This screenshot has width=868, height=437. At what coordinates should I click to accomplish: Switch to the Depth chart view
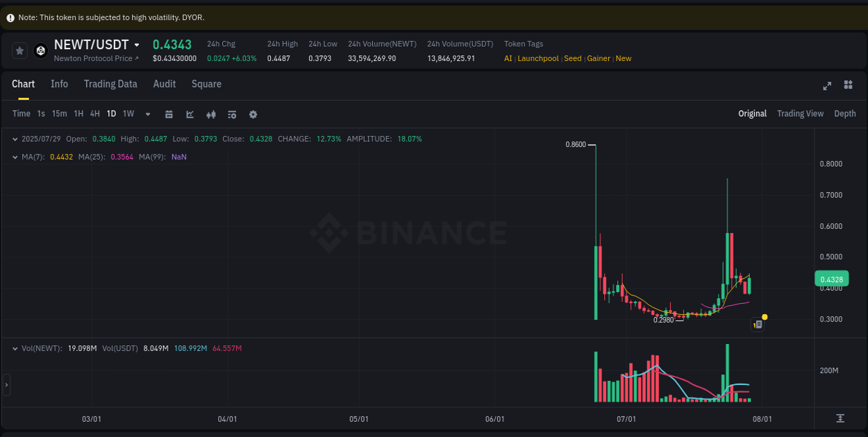click(x=844, y=113)
